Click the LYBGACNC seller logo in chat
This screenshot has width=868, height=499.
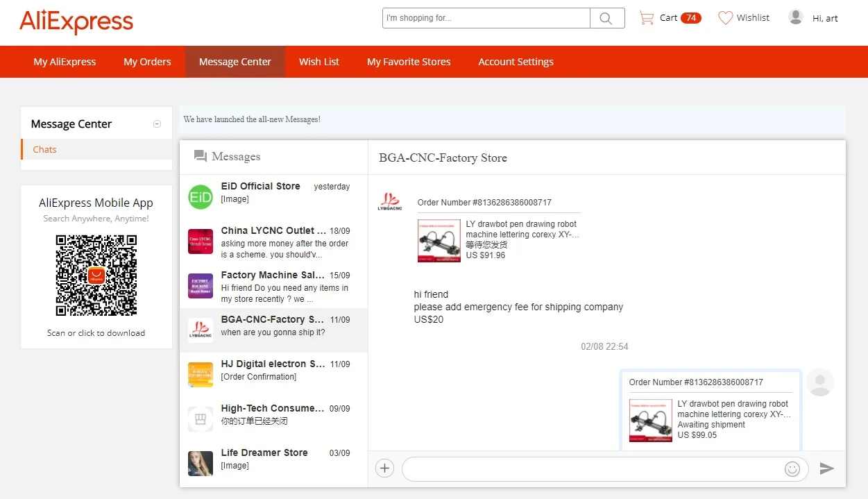pyautogui.click(x=390, y=202)
